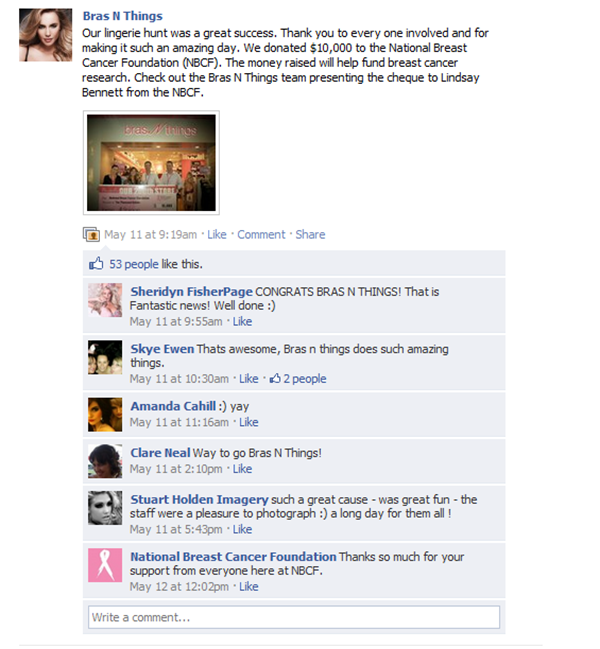The image size is (600, 649).
Task: Click the pink ribbon NBCF avatar
Action: pyautogui.click(x=105, y=565)
